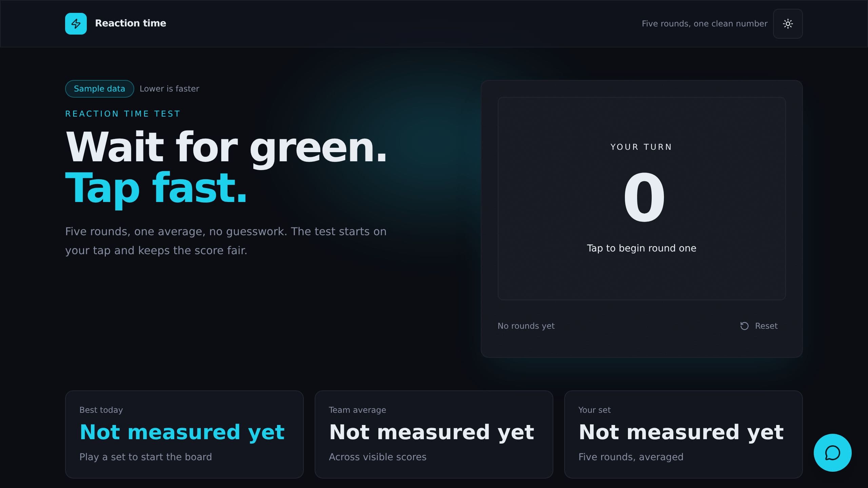
Task: Select the Team average card
Action: [434, 434]
